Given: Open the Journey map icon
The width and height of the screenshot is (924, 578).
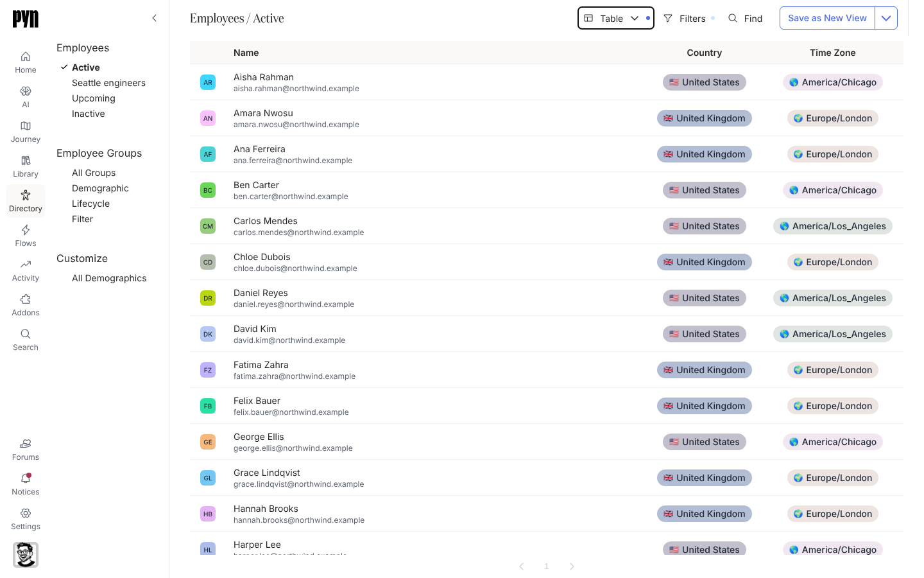Looking at the screenshot, I should tap(26, 126).
